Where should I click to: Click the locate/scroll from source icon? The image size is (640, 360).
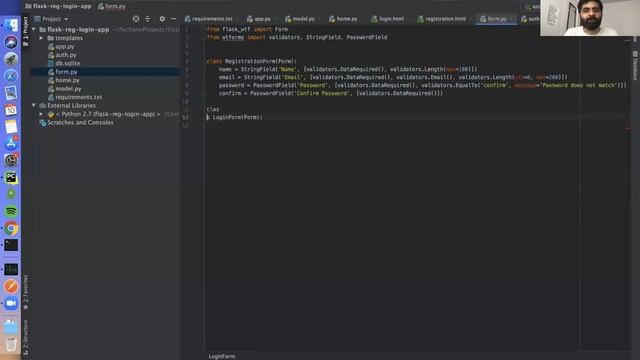click(136, 19)
